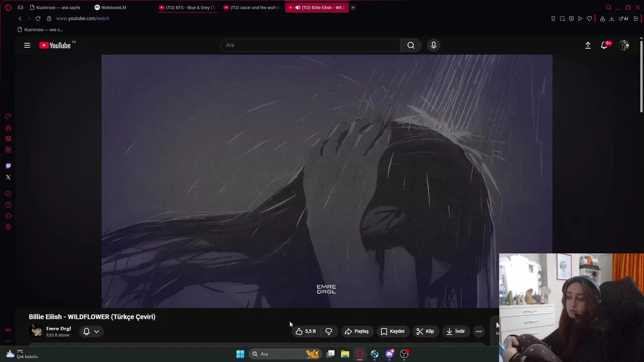Image resolution: width=644 pixels, height=362 pixels.
Task: Open Task View in the taskbar
Action: [x=331, y=354]
